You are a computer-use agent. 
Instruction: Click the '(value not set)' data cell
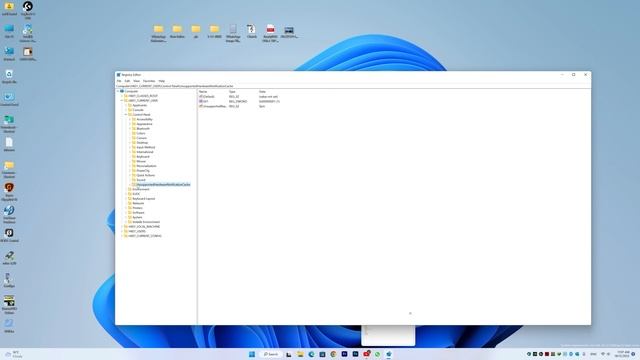coord(268,97)
